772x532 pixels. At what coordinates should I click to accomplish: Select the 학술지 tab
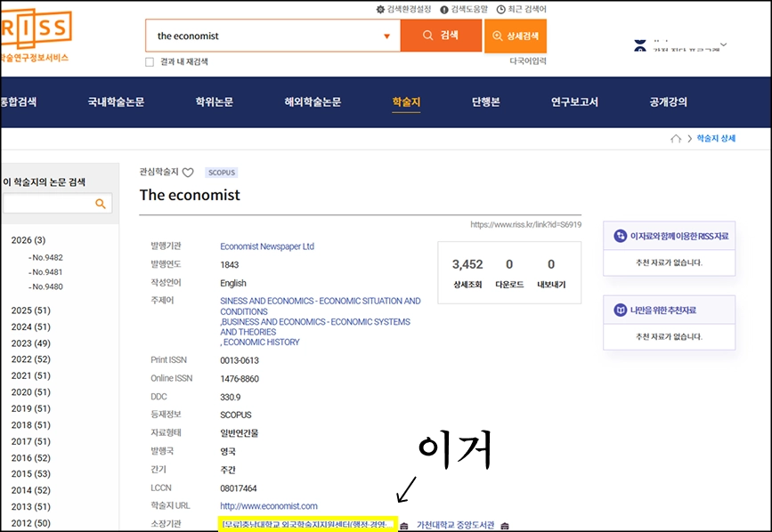406,101
